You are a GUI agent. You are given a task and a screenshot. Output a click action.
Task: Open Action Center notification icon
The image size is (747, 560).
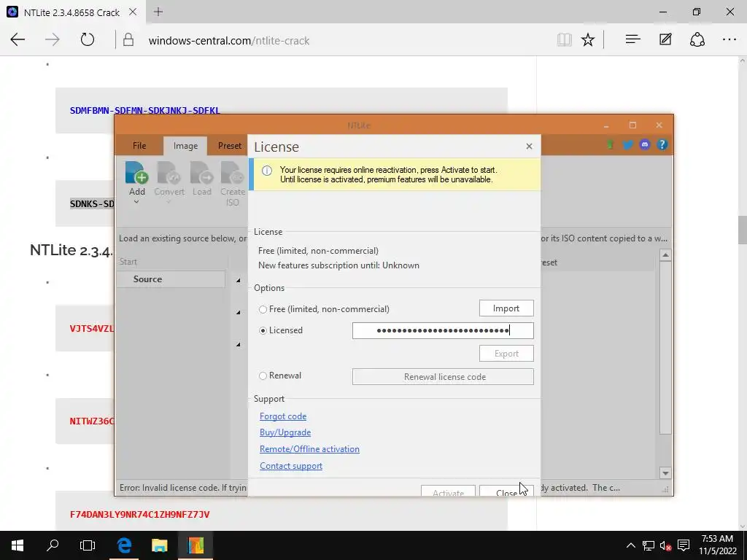683,545
